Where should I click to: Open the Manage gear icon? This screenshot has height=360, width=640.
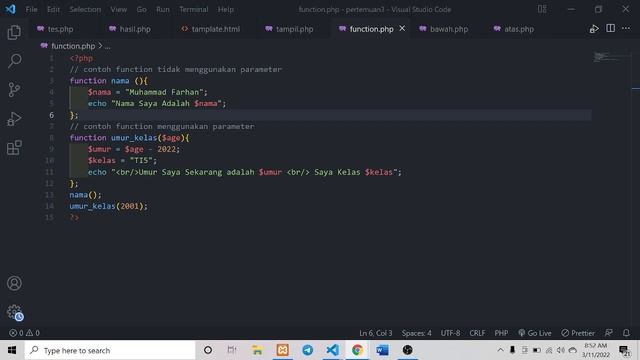14,312
